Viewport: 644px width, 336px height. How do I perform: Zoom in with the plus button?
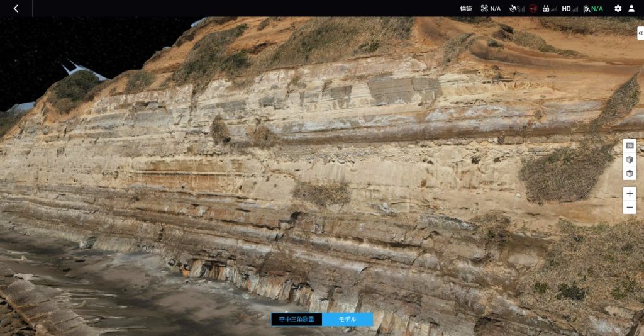(630, 194)
